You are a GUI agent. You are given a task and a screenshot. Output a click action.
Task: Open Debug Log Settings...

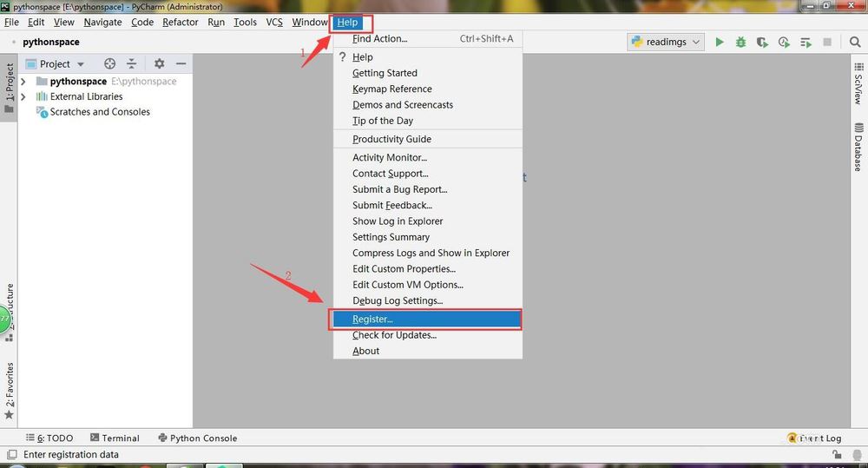[x=428, y=300]
